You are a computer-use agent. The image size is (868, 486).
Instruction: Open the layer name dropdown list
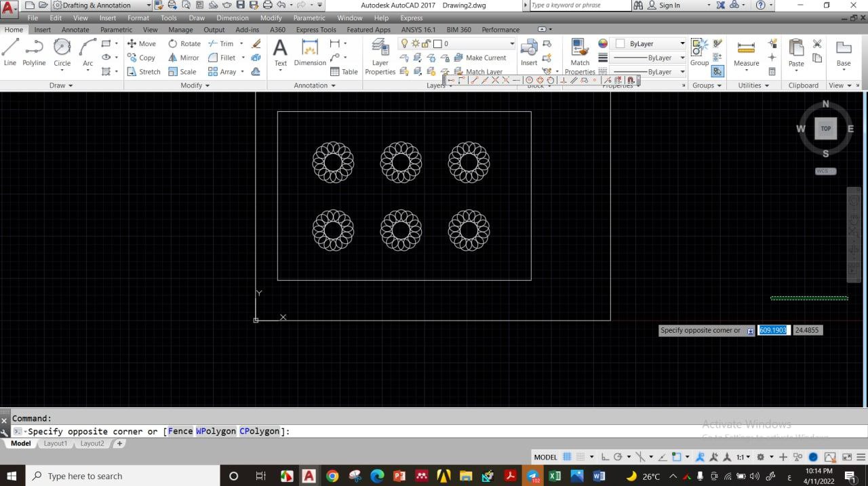pos(512,43)
